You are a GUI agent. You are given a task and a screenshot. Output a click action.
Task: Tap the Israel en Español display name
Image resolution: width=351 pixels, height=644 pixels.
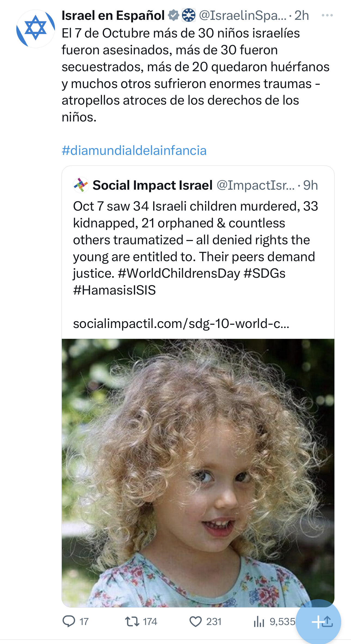tap(113, 15)
